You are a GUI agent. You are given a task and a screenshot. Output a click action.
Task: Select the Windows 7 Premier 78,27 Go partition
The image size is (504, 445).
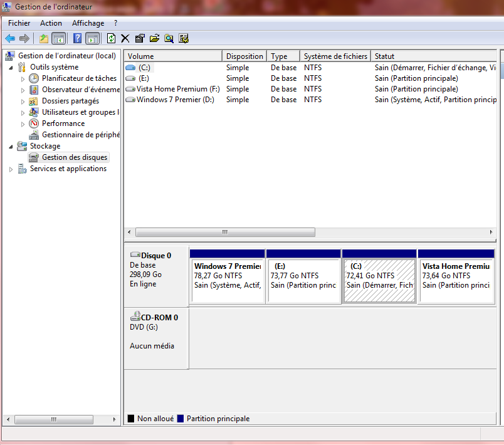[x=228, y=276]
